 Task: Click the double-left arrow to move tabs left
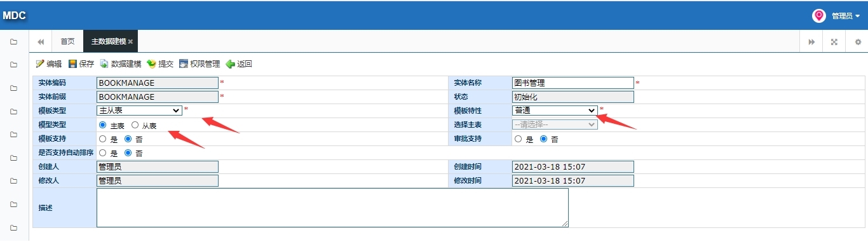click(x=41, y=42)
